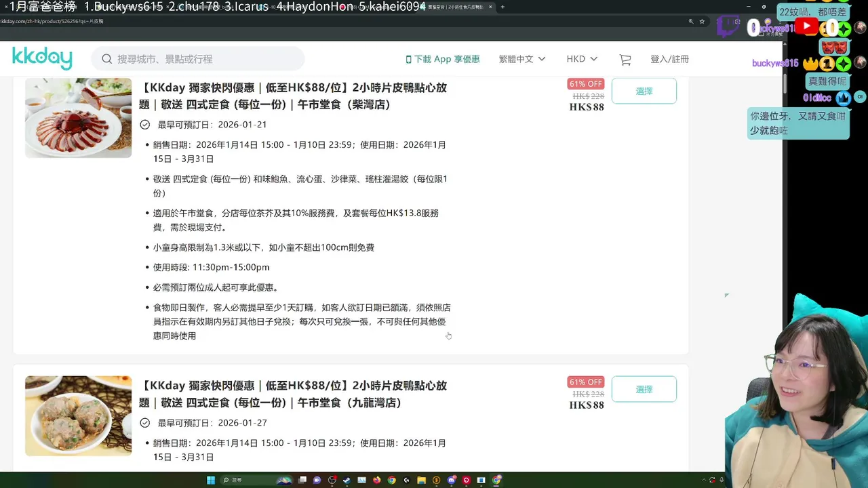Open Firefox from the taskbar

[376, 480]
